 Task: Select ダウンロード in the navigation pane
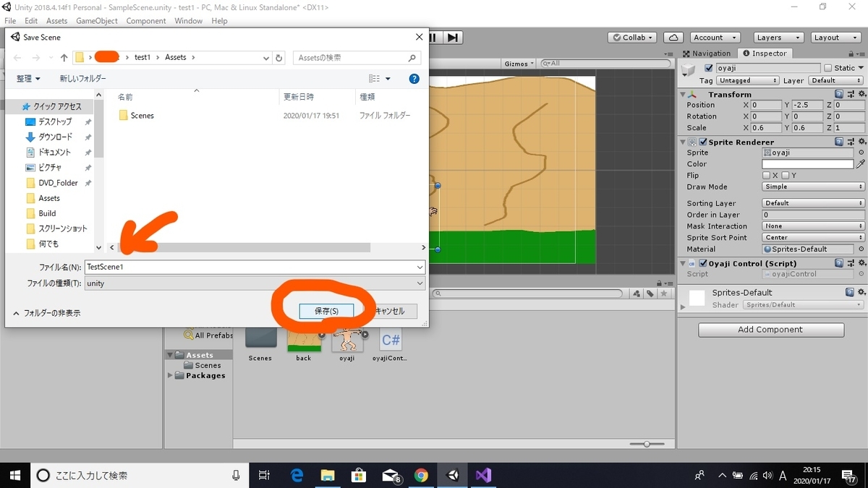[56, 137]
